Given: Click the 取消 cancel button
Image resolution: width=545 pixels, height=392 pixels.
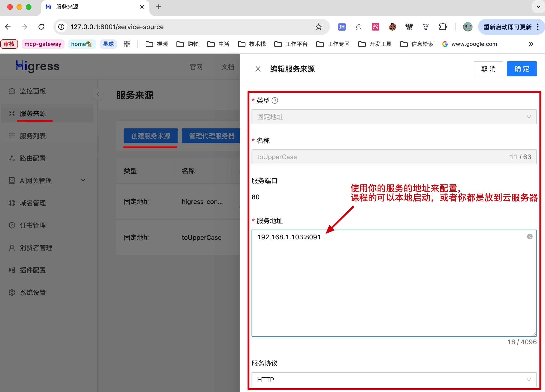Looking at the screenshot, I should [x=488, y=69].
